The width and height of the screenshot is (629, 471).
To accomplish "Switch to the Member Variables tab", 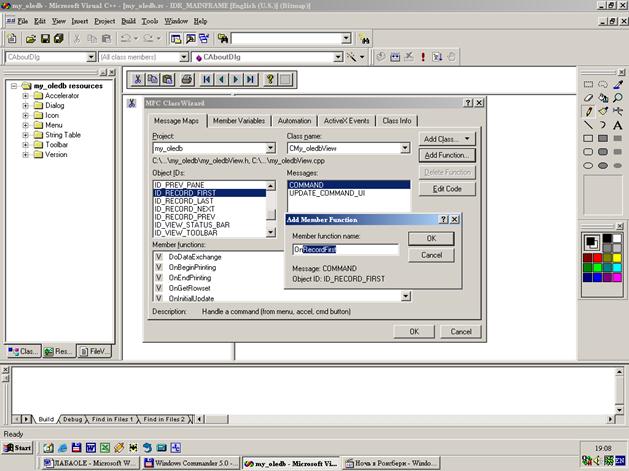I will 239,121.
